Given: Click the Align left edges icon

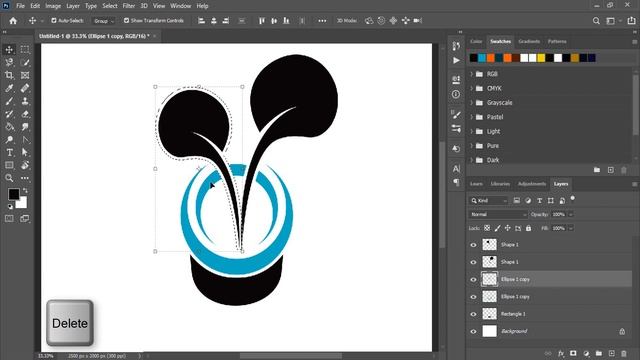Looking at the screenshot, I should click(201, 20).
